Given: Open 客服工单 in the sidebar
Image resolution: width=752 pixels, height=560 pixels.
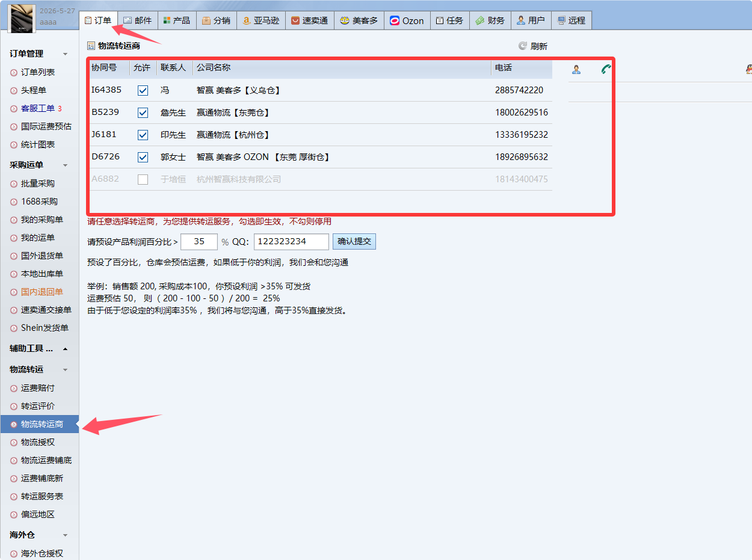Looking at the screenshot, I should coord(38,108).
